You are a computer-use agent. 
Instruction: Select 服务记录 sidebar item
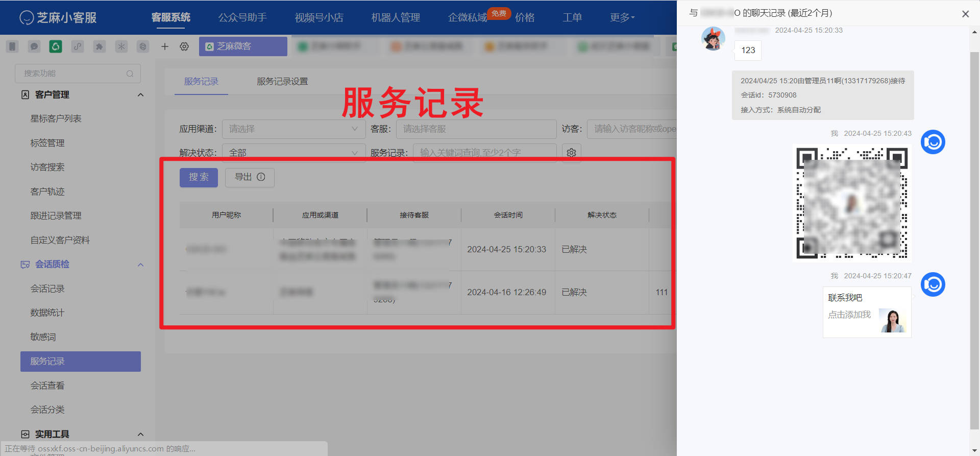pyautogui.click(x=81, y=362)
